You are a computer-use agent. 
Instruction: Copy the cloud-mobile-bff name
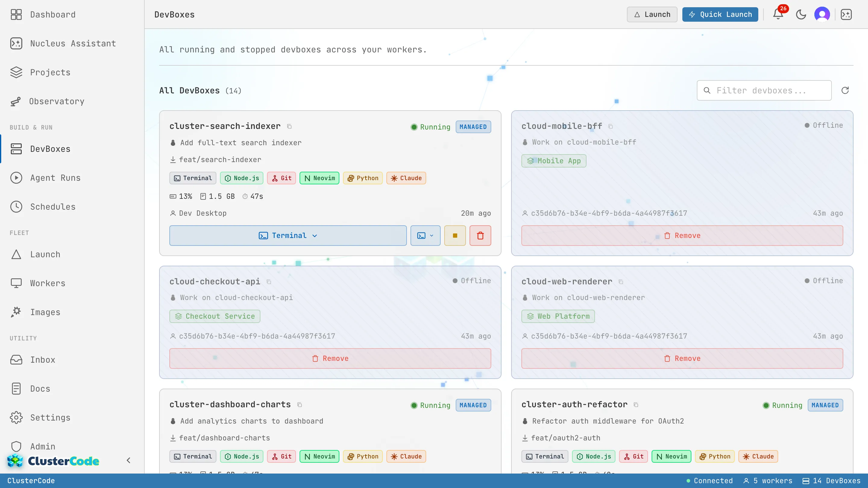(611, 126)
